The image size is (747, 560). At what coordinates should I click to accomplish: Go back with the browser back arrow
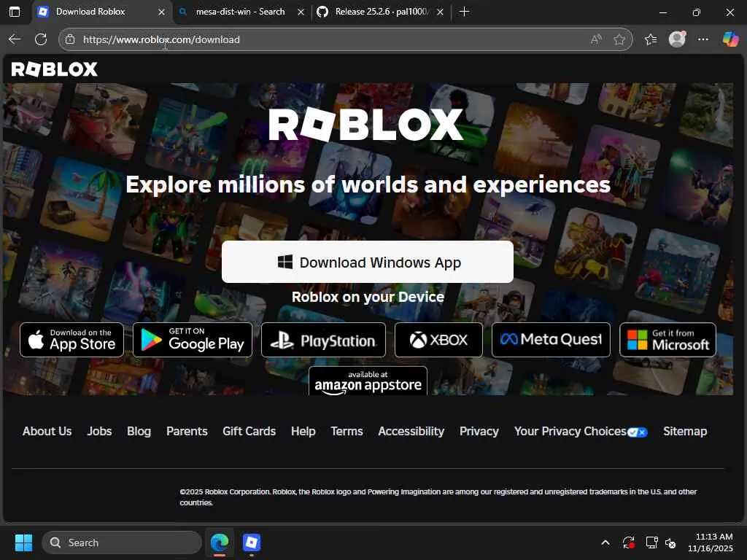[x=15, y=39]
